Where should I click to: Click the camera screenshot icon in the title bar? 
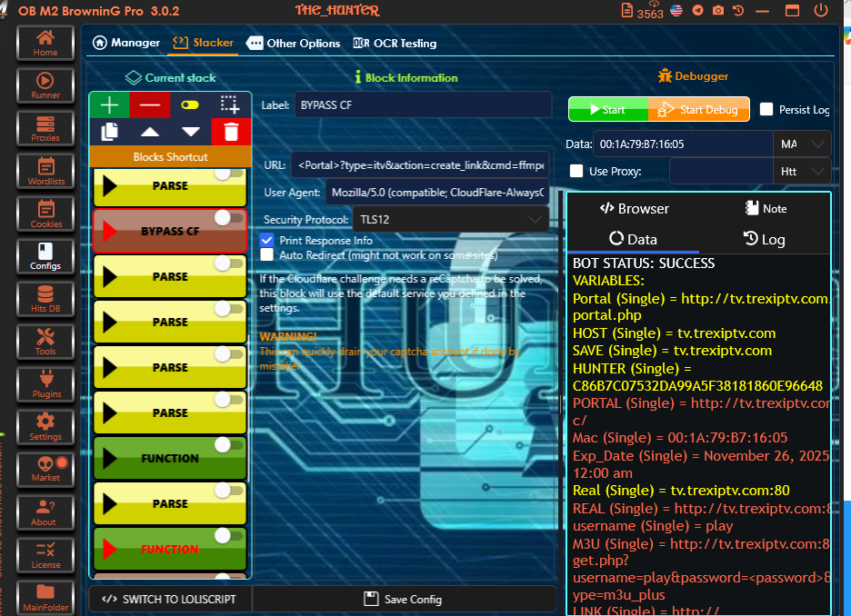tap(718, 11)
